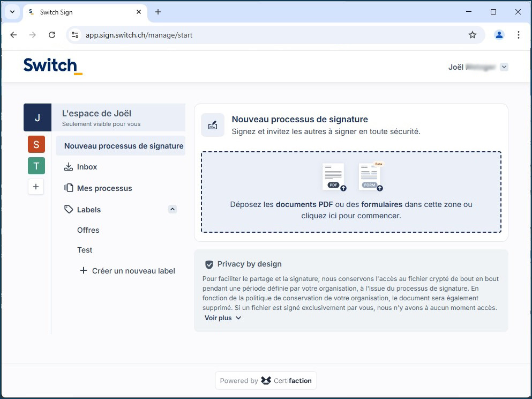Image resolution: width=532 pixels, height=399 pixels.
Task: Open the Inbox menu item
Action: (87, 167)
